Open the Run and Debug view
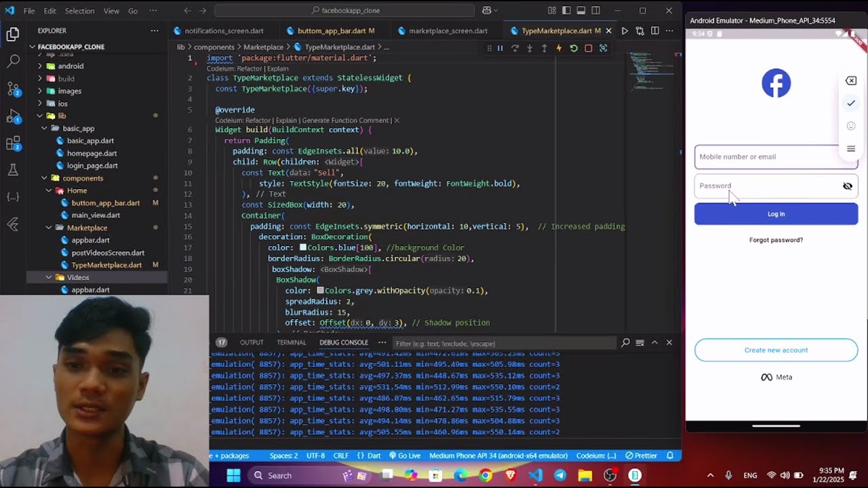 pyautogui.click(x=13, y=116)
